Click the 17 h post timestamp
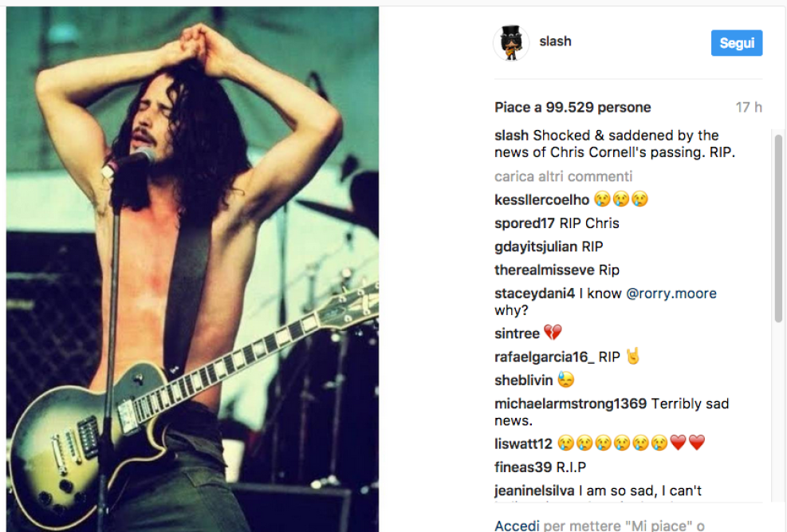 [x=749, y=108]
